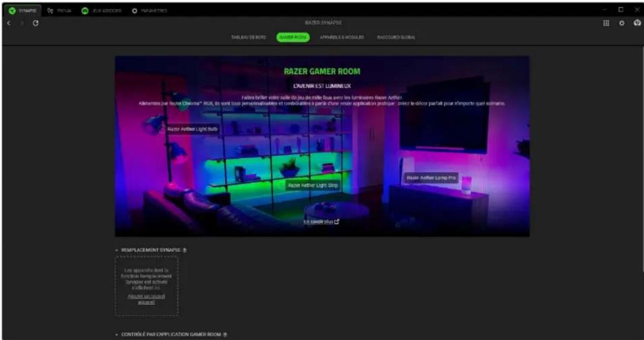Click the L'avenir est lumineux subtitle

(322, 86)
